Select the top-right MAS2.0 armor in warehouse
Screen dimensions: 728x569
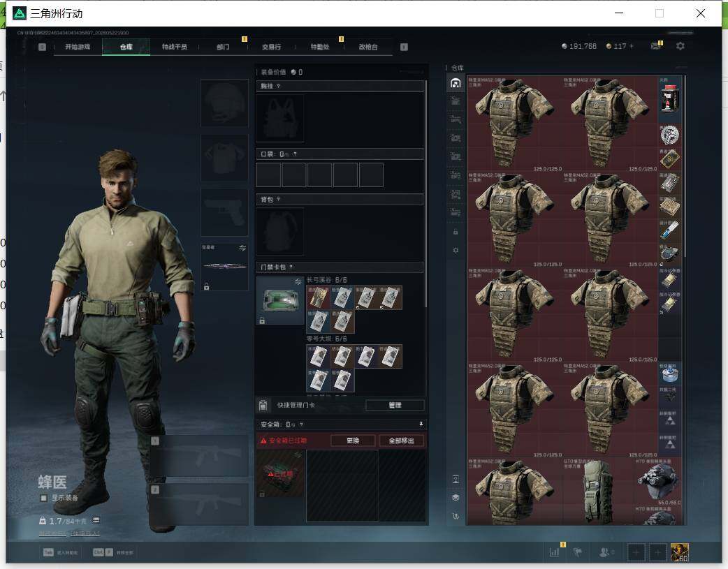(610, 124)
